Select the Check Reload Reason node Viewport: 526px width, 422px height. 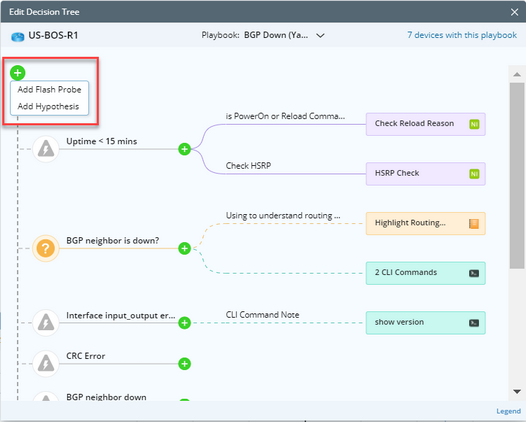pos(425,124)
